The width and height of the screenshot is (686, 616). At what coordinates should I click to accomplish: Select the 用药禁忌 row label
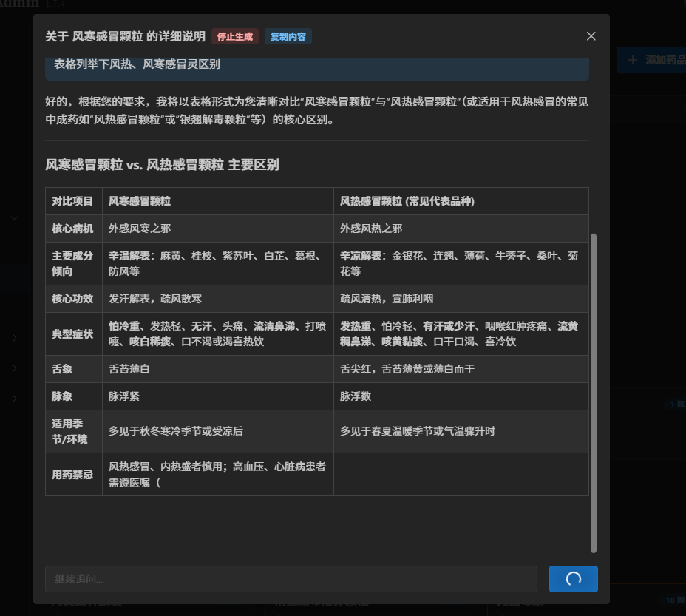point(73,475)
